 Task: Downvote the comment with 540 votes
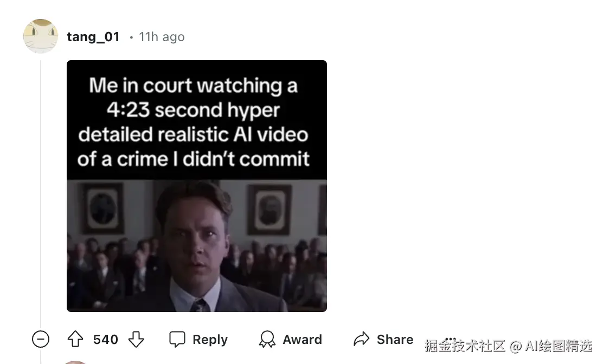click(136, 340)
